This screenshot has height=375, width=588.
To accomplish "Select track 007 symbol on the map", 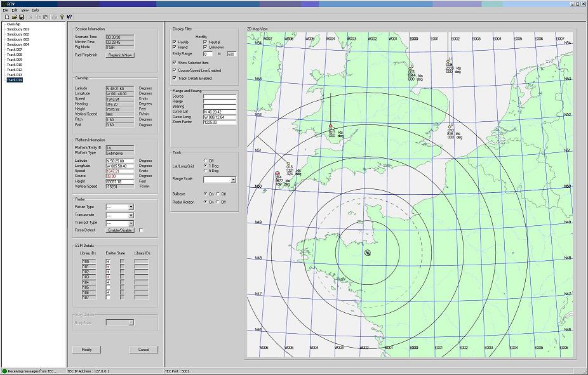I will (x=410, y=69).
